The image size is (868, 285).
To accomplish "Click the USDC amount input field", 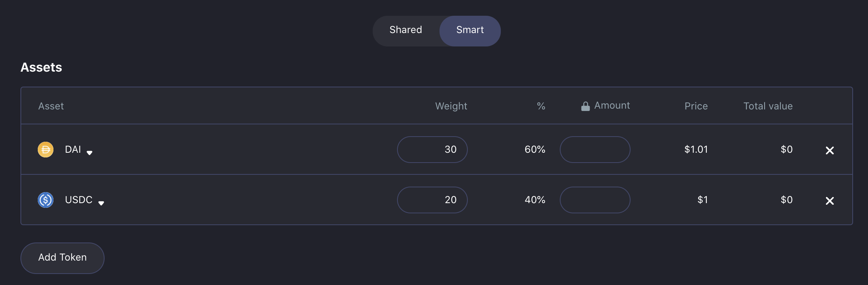I will pyautogui.click(x=595, y=200).
